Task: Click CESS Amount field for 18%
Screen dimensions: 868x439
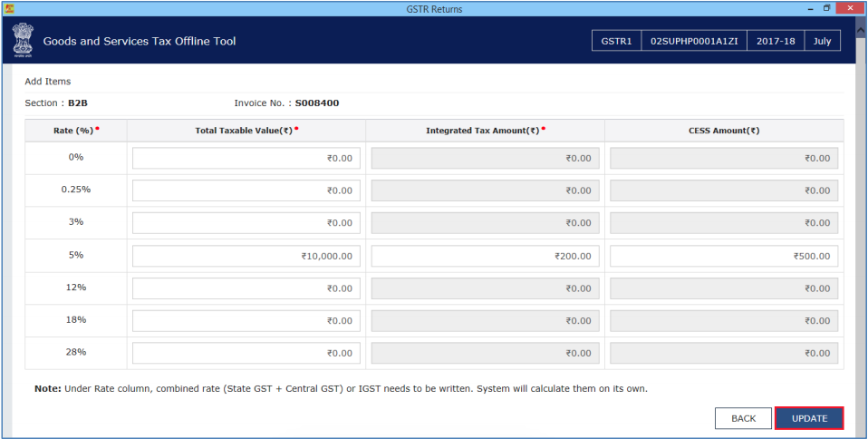Action: [x=724, y=320]
